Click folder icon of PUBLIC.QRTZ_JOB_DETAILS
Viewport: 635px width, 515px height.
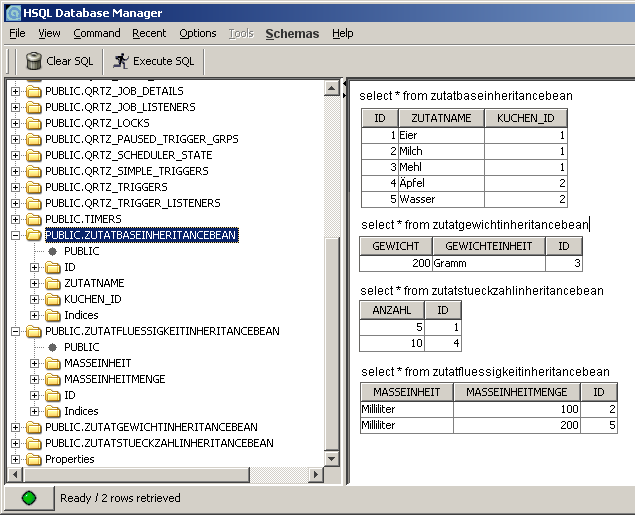(34, 91)
